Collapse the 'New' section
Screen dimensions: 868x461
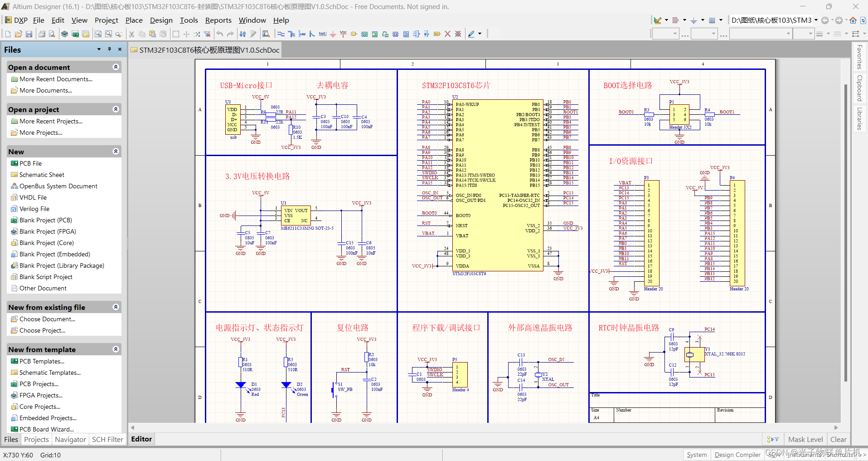coord(116,152)
